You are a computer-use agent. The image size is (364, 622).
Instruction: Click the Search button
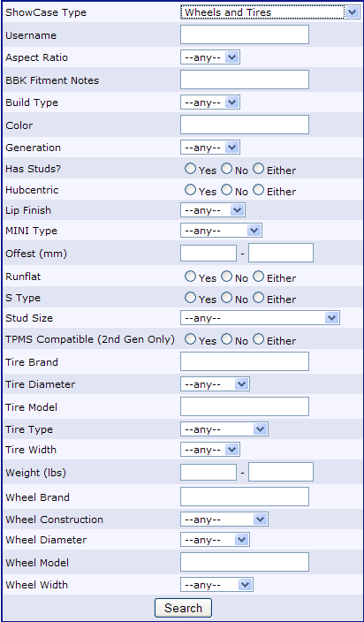point(183,608)
